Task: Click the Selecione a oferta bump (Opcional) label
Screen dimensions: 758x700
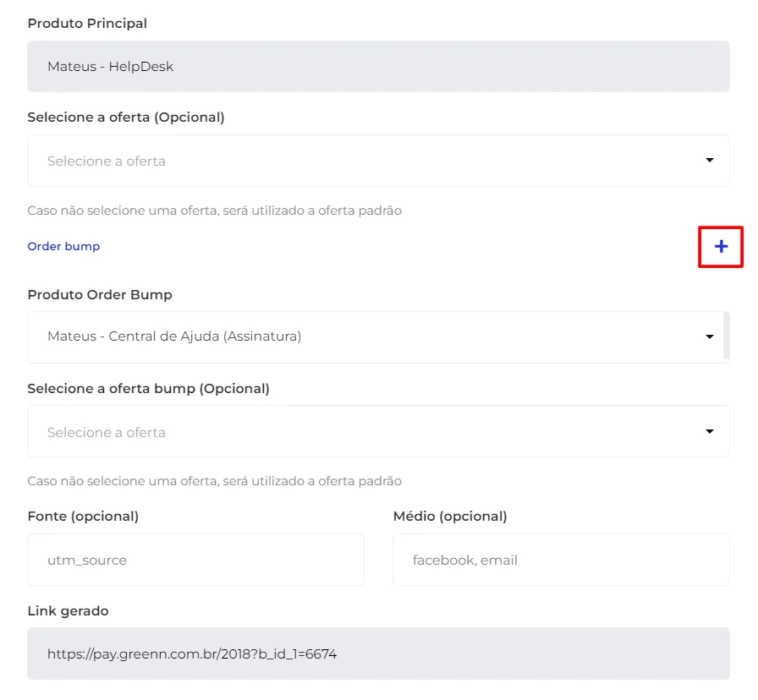Action: tap(148, 389)
